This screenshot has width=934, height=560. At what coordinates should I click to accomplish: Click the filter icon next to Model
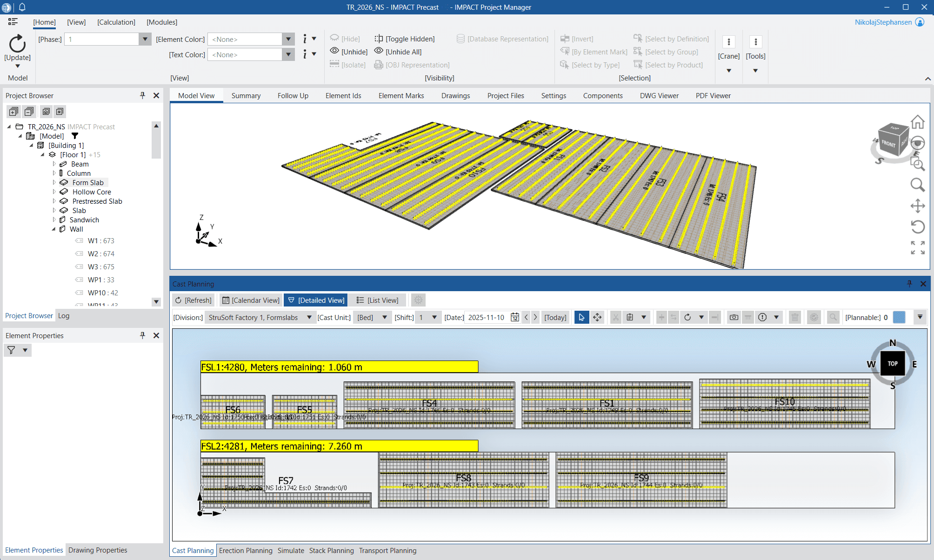pos(75,136)
